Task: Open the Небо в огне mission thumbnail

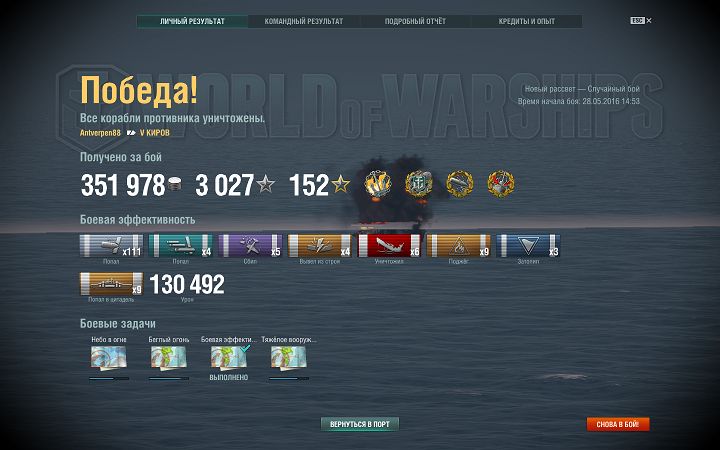Action: click(x=108, y=358)
